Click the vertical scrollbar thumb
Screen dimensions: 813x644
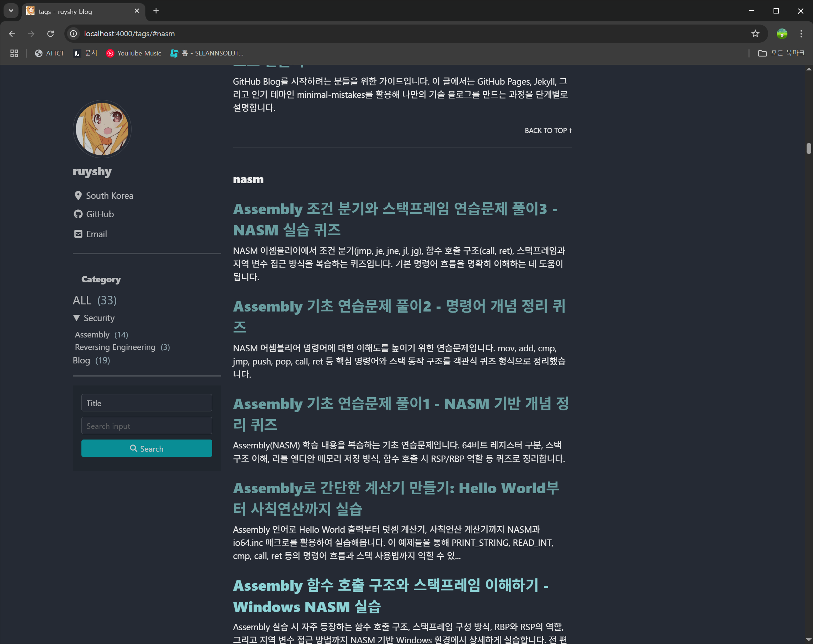(808, 148)
